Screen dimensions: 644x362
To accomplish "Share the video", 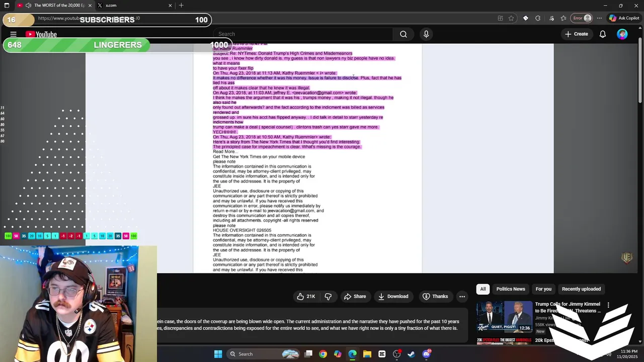I will (x=355, y=297).
